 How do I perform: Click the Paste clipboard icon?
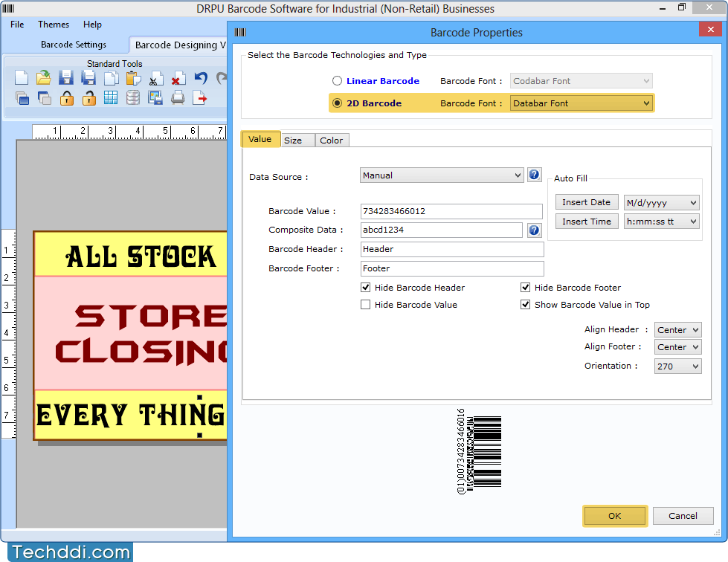click(x=133, y=77)
